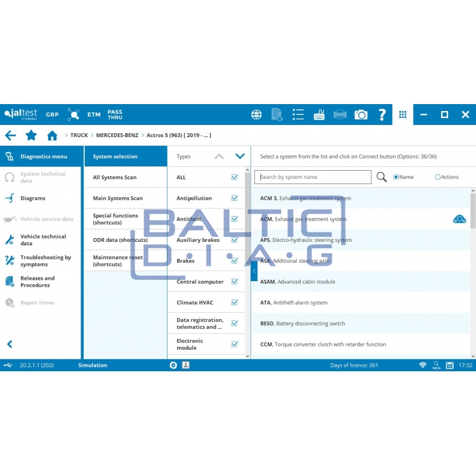Select BESO, Battery disconnecting switch

coord(361,324)
